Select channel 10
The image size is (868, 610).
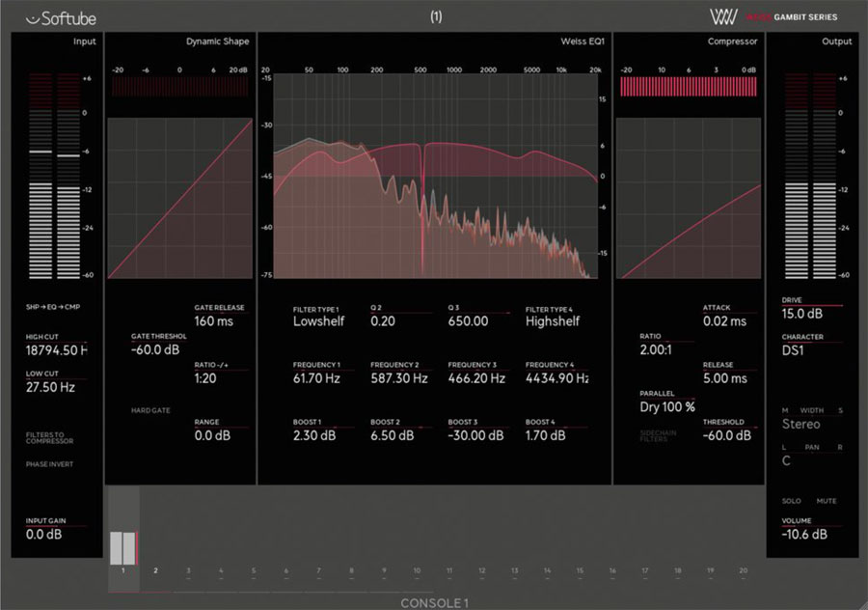417,570
